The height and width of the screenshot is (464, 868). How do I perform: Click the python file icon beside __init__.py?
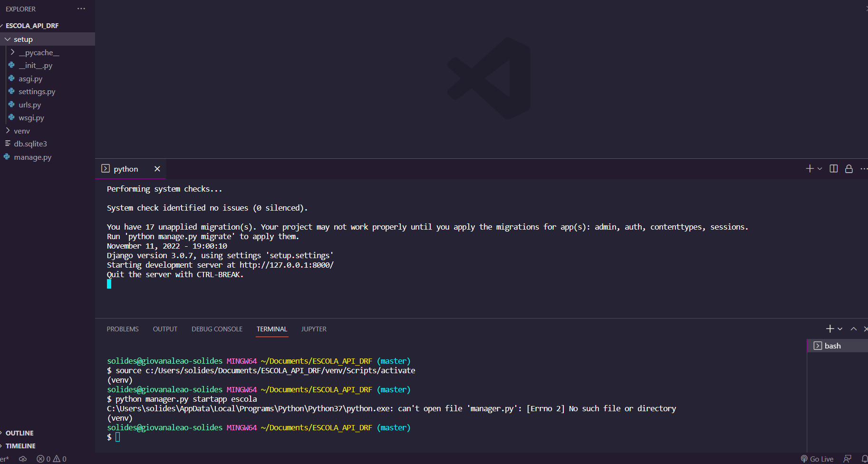click(11, 65)
